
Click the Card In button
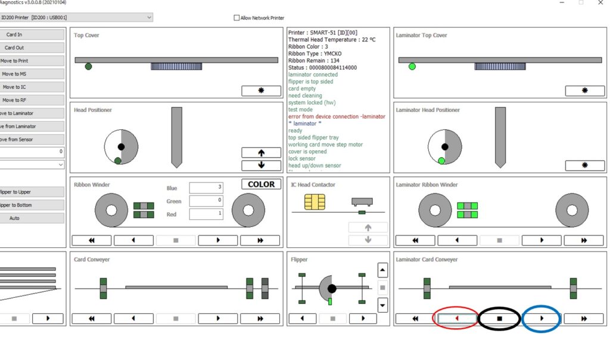[32, 35]
